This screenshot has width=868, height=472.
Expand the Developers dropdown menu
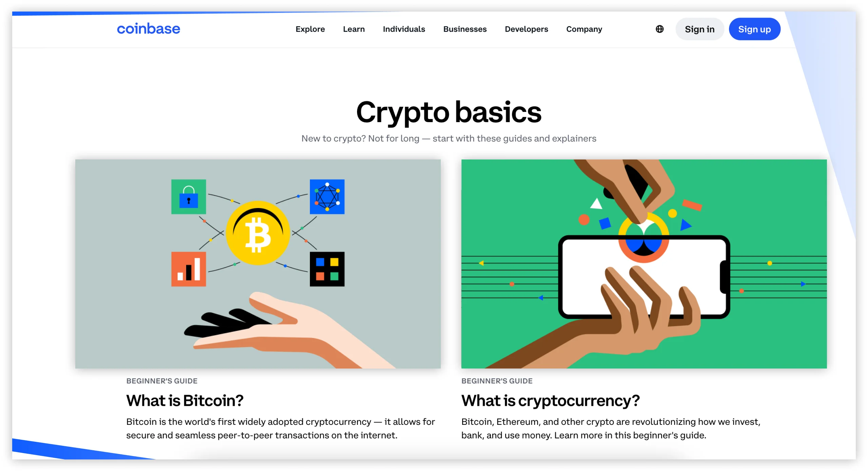click(526, 29)
